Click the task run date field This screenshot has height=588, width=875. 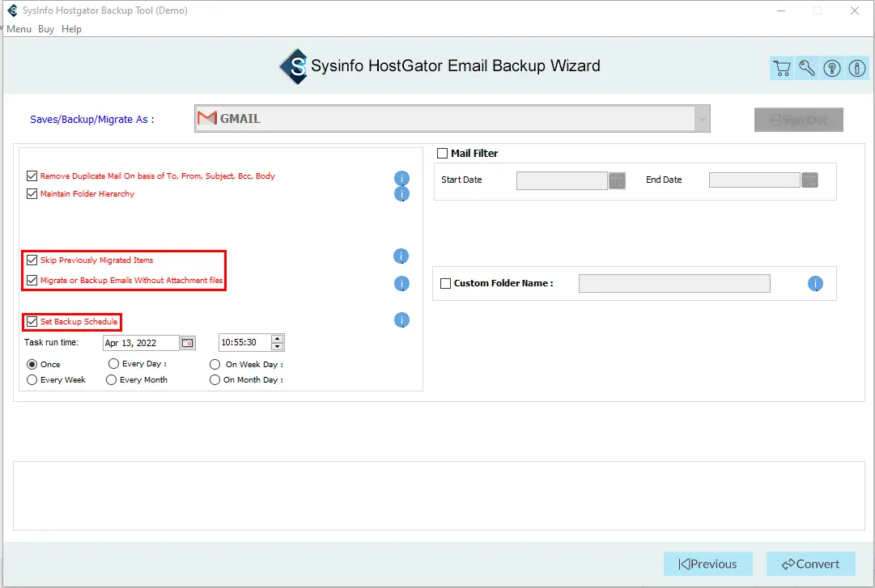point(141,343)
